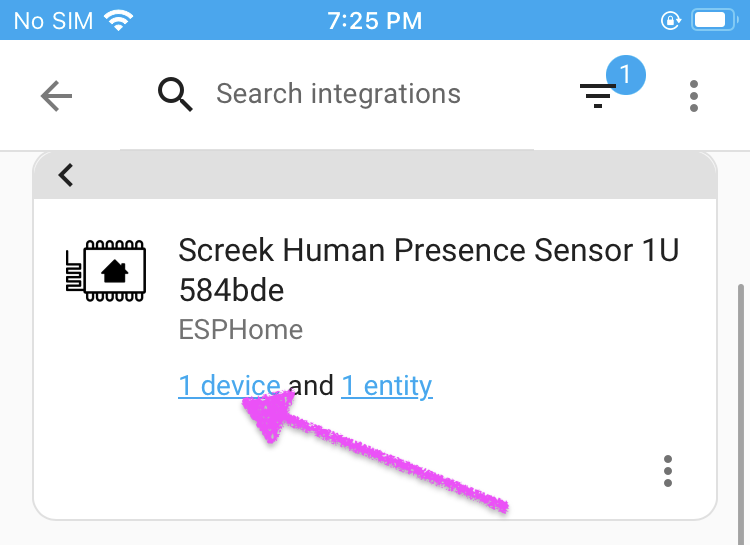
Task: Open the filter menu icon
Action: pos(598,96)
